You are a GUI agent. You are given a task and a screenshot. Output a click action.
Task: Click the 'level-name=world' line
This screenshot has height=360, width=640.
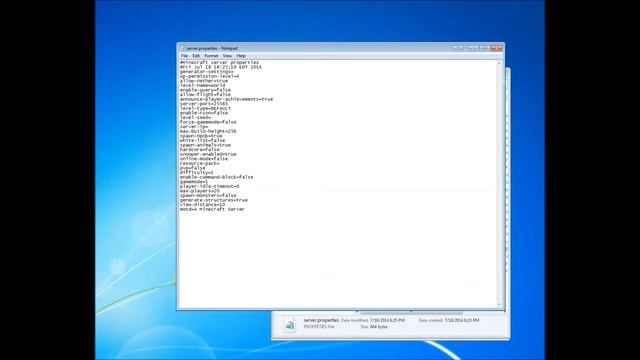click(x=202, y=85)
